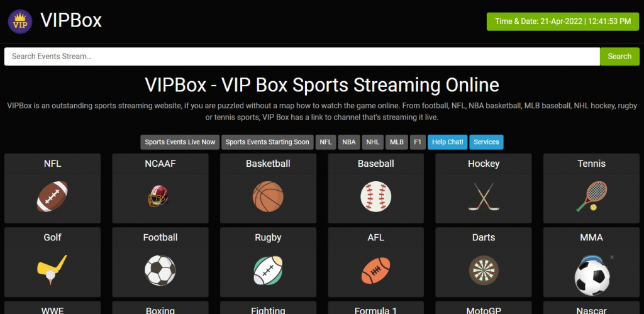
Task: Click the Football soccer ball icon
Action: (160, 270)
